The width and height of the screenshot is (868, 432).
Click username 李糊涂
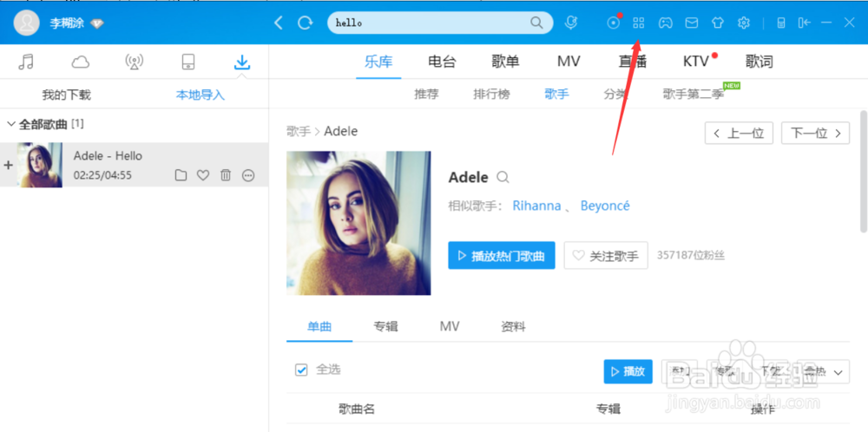(x=67, y=23)
